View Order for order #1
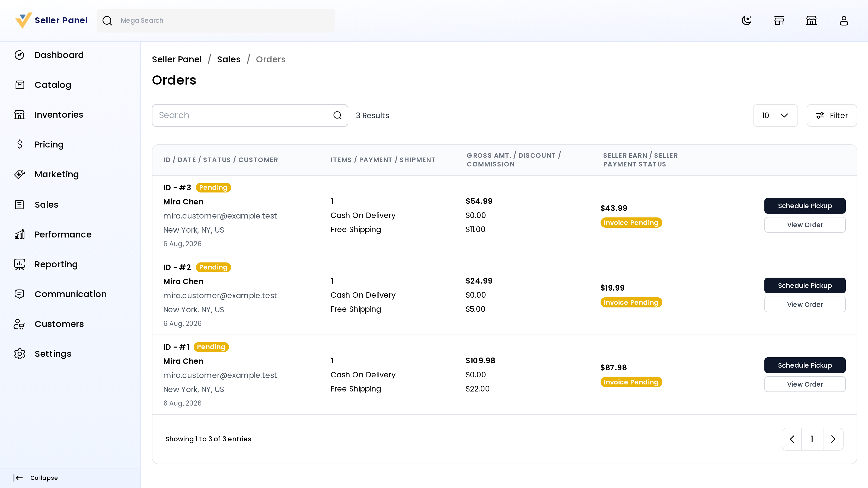The image size is (868, 488). tap(805, 384)
